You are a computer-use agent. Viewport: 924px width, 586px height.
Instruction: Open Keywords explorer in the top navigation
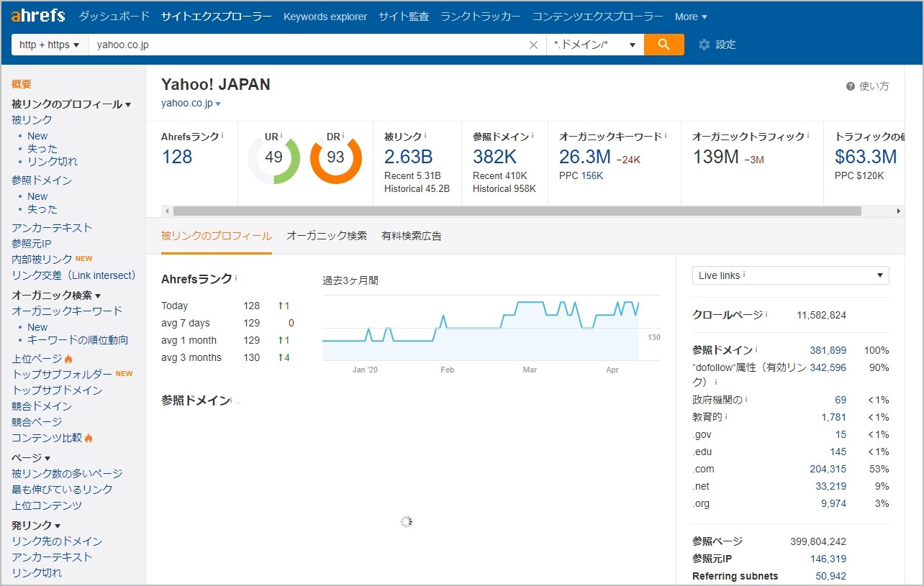tap(325, 17)
